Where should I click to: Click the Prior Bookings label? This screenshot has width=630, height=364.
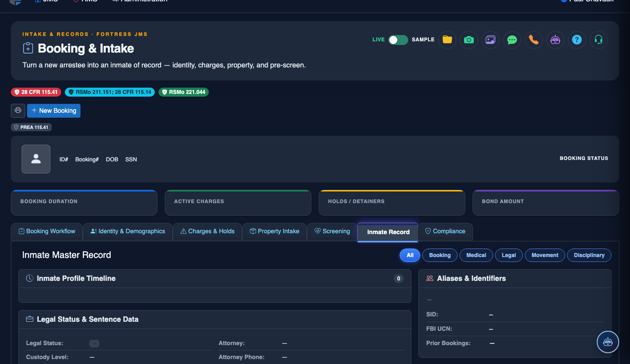(x=448, y=343)
